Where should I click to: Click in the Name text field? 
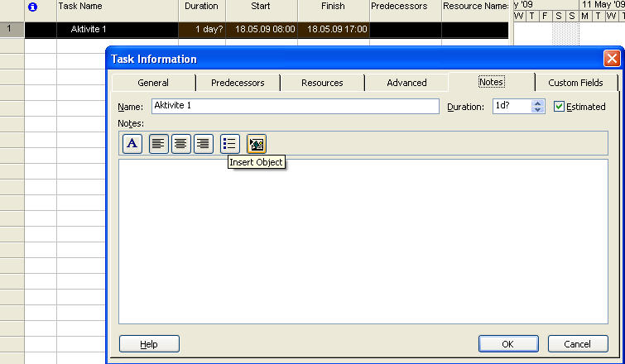(295, 107)
